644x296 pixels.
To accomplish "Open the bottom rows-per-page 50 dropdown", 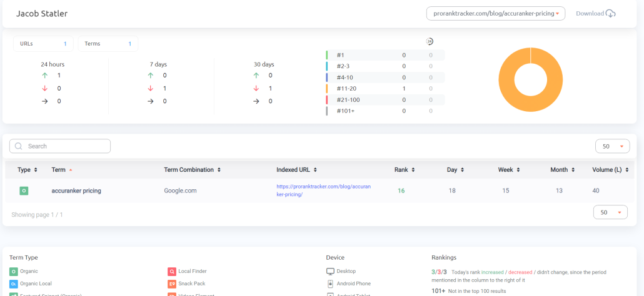I will 610,212.
